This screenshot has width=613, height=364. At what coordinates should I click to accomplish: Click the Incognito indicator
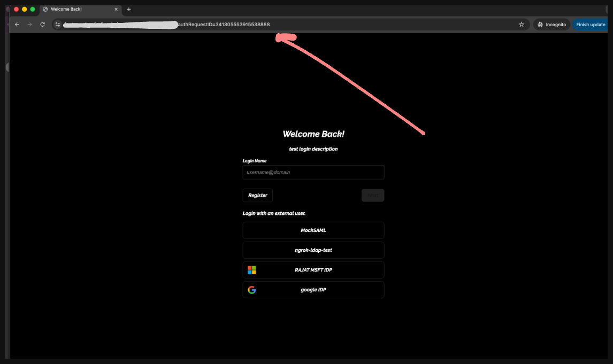[x=551, y=24]
